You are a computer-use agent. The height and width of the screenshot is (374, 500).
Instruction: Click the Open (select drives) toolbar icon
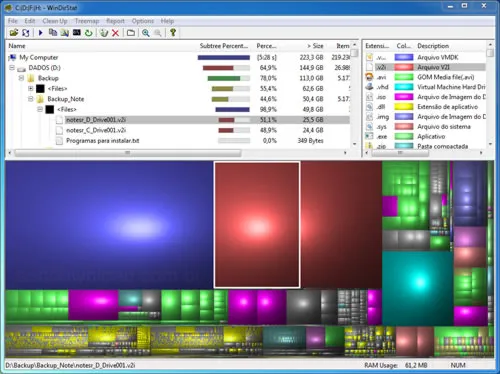coord(14,33)
